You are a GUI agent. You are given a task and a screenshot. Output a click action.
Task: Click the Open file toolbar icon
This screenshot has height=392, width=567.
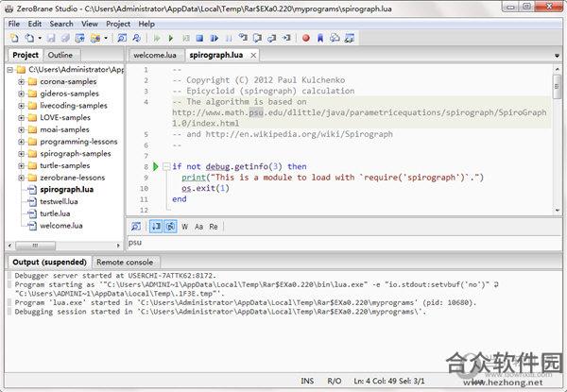[29, 38]
